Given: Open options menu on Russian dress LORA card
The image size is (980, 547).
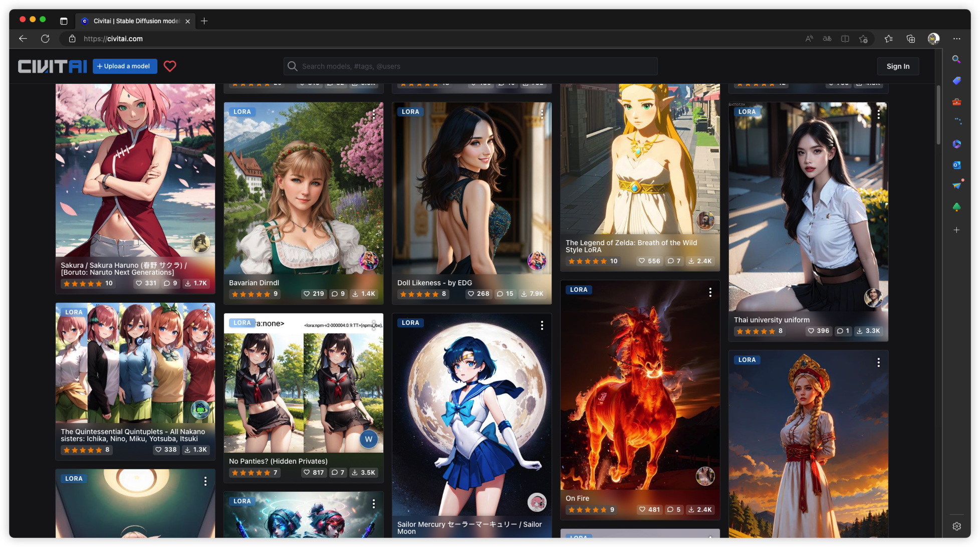Looking at the screenshot, I should [x=878, y=362].
